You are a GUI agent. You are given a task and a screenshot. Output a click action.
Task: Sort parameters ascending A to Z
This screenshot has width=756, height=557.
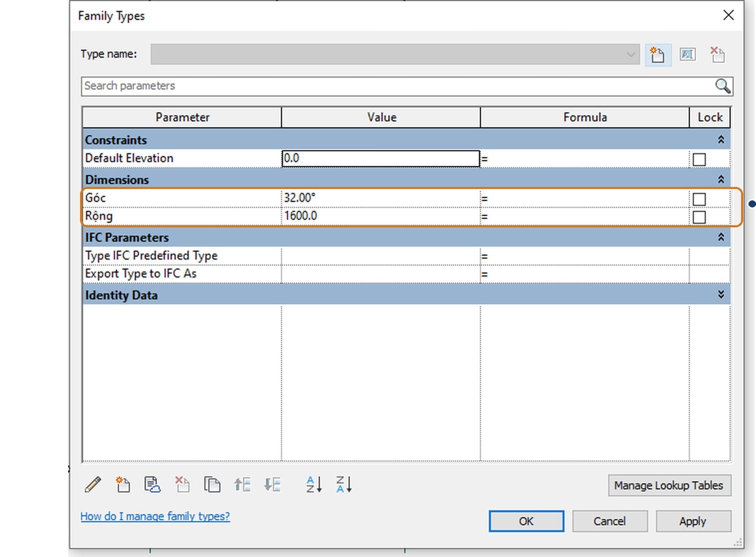coord(314,484)
